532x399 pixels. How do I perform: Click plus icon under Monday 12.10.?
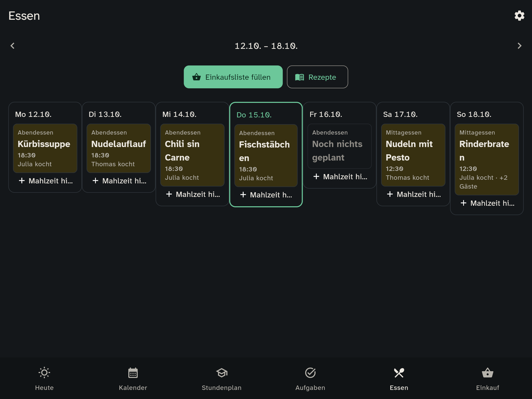(x=22, y=181)
